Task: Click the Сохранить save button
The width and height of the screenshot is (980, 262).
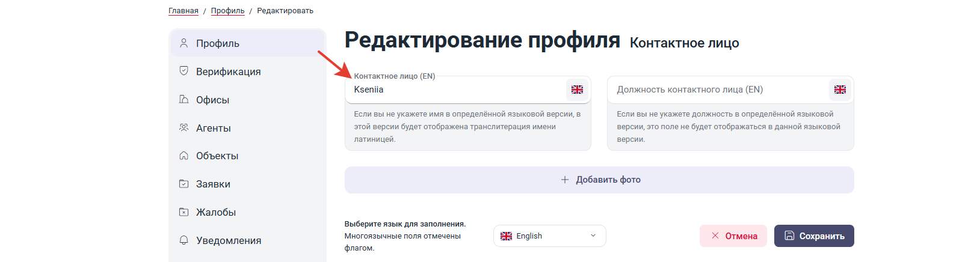Action: point(814,236)
